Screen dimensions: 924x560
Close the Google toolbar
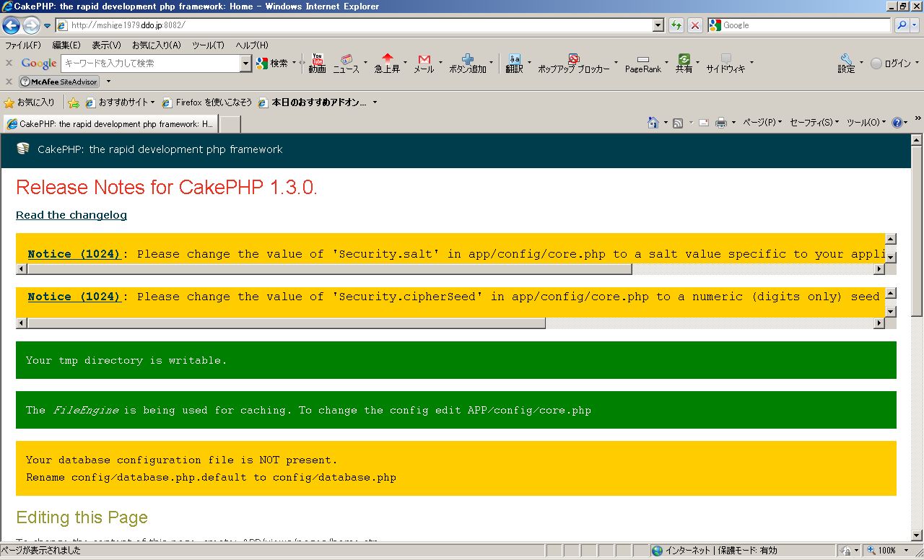click(x=9, y=63)
